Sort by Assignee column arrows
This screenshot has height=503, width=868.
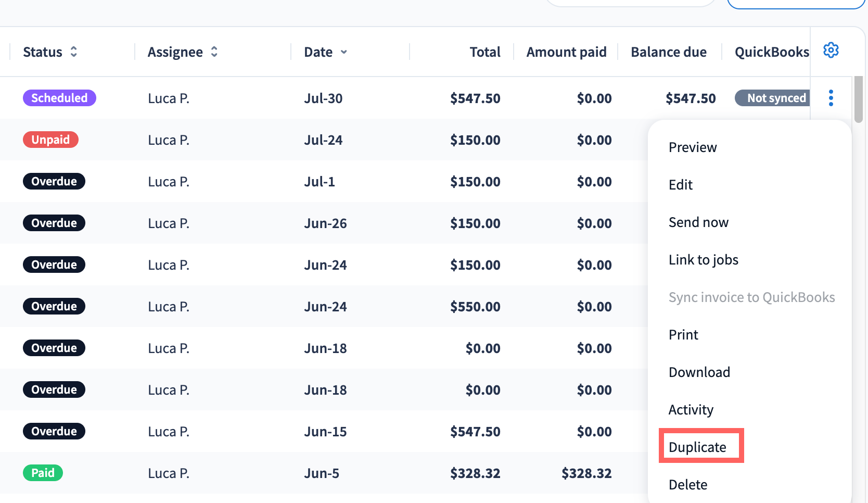214,52
